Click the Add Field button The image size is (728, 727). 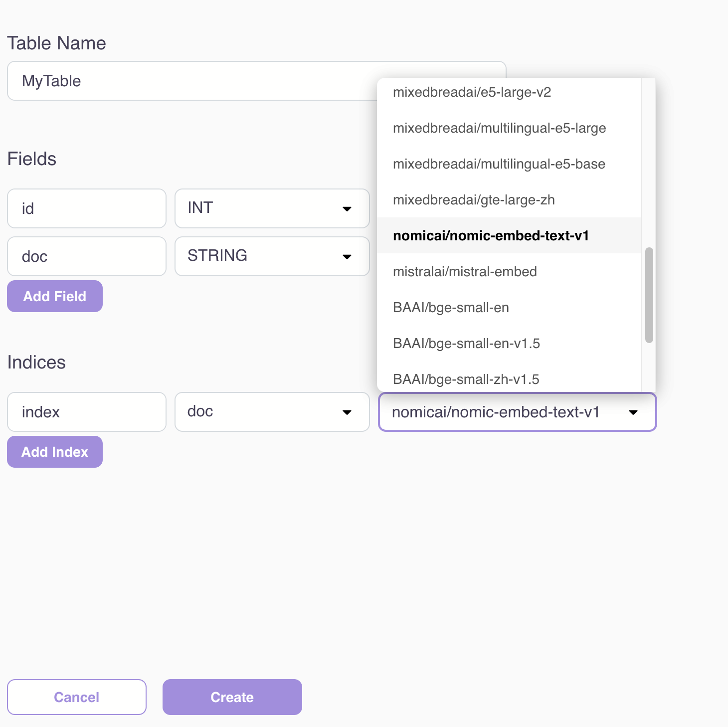(55, 296)
